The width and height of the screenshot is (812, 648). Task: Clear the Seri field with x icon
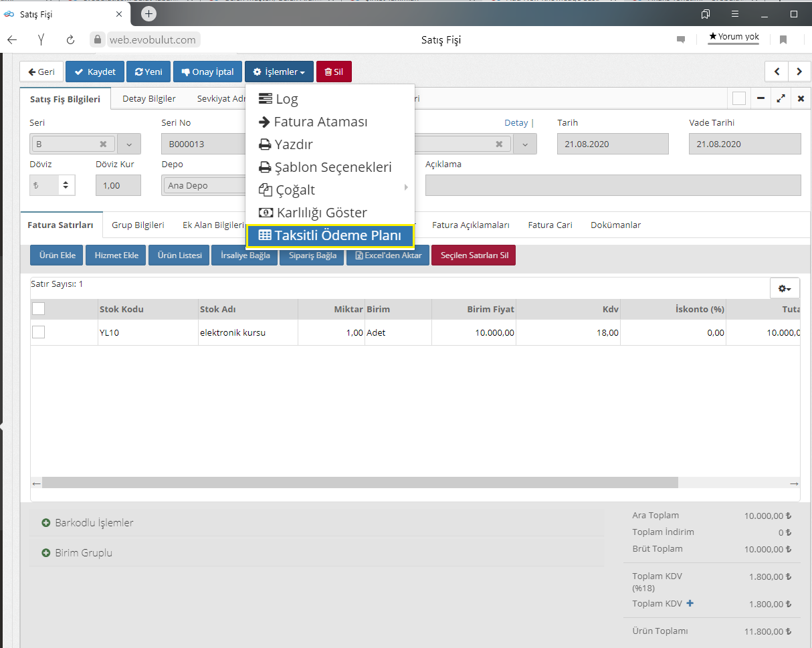(103, 144)
